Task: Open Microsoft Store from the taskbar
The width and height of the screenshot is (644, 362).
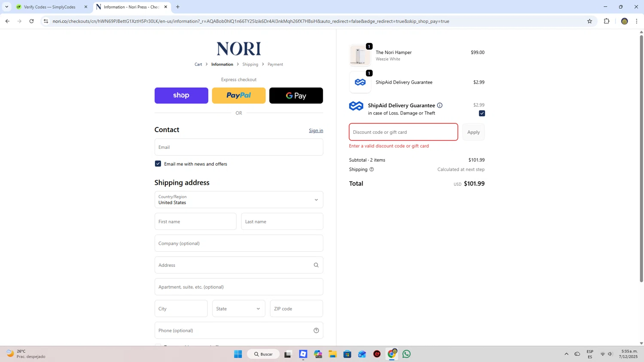Action: pos(347,354)
